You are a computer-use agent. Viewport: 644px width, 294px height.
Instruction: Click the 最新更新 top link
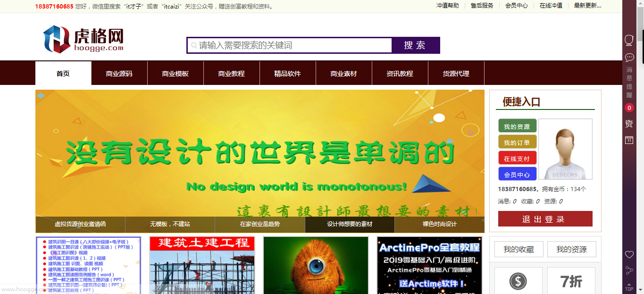click(x=588, y=6)
